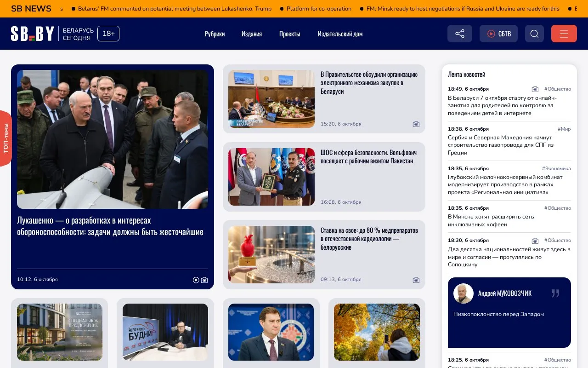Open ШОС и сфера безопасности article headline
This screenshot has width=588, height=368.
pos(368,156)
